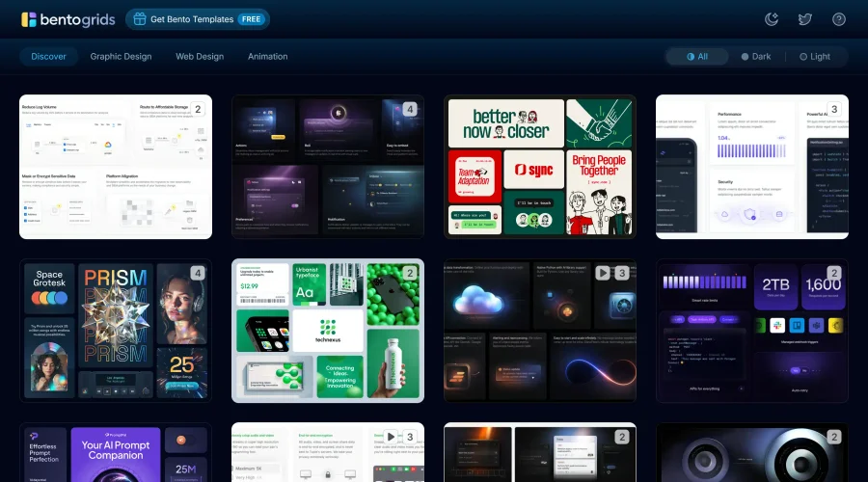This screenshot has width=868, height=482.
Task: Click the FREE badge
Action: click(x=252, y=19)
